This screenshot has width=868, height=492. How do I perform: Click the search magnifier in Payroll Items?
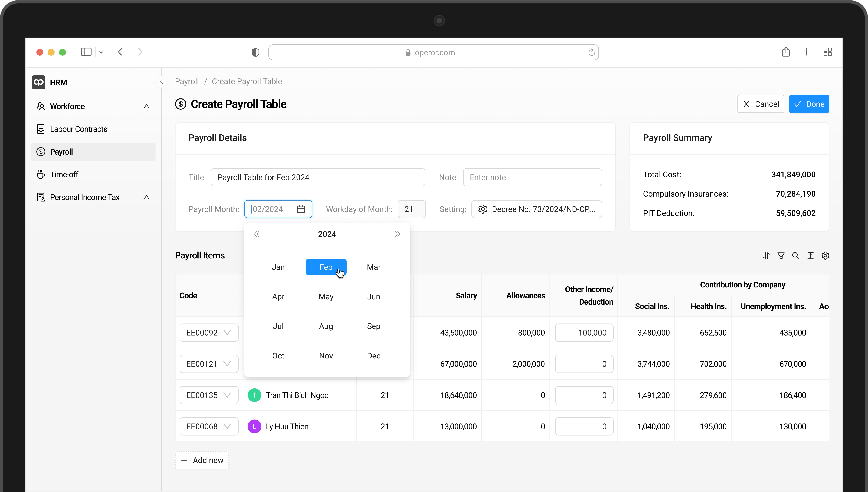coord(796,256)
